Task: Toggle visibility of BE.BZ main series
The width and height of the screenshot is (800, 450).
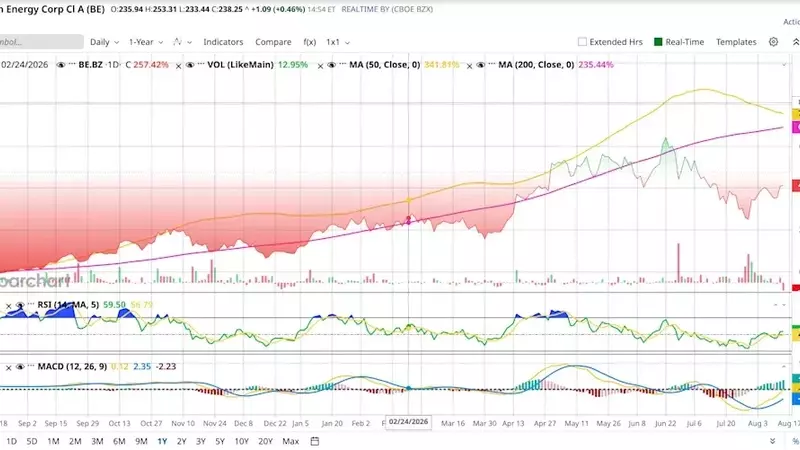Action: point(61,65)
